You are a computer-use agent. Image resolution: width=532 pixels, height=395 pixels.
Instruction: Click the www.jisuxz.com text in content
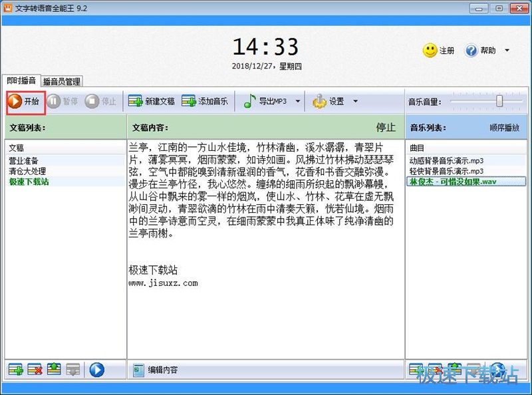[163, 283]
